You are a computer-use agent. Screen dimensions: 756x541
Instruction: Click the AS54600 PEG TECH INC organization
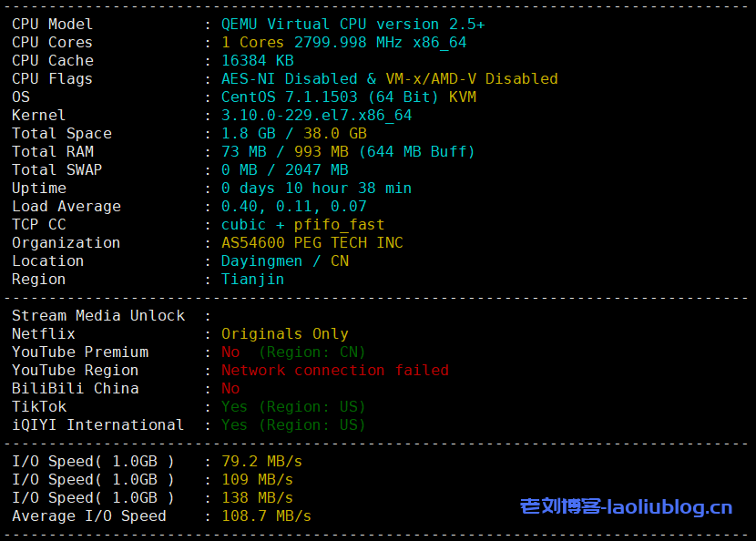(x=312, y=243)
